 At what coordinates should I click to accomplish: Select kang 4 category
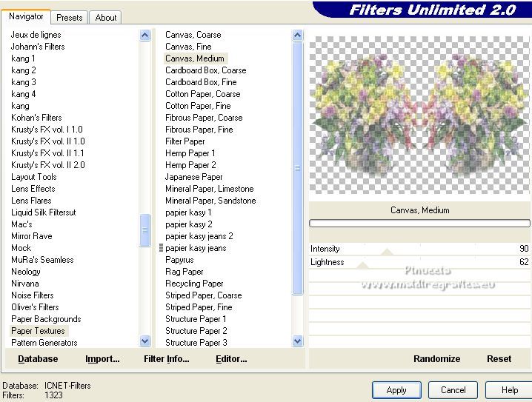[x=24, y=94]
